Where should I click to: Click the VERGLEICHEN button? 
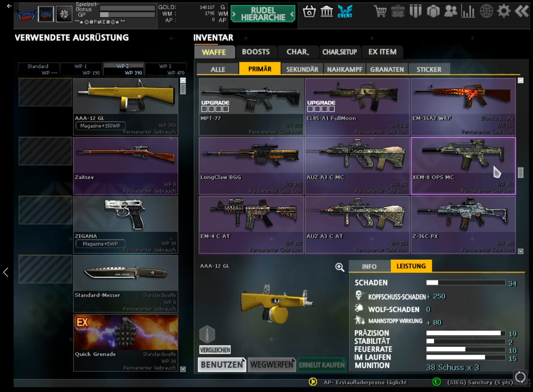point(215,350)
